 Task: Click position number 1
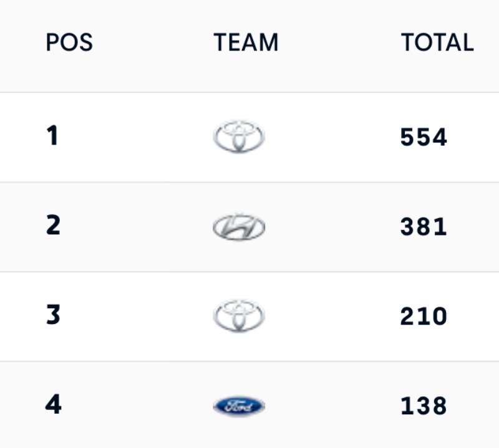coord(52,135)
